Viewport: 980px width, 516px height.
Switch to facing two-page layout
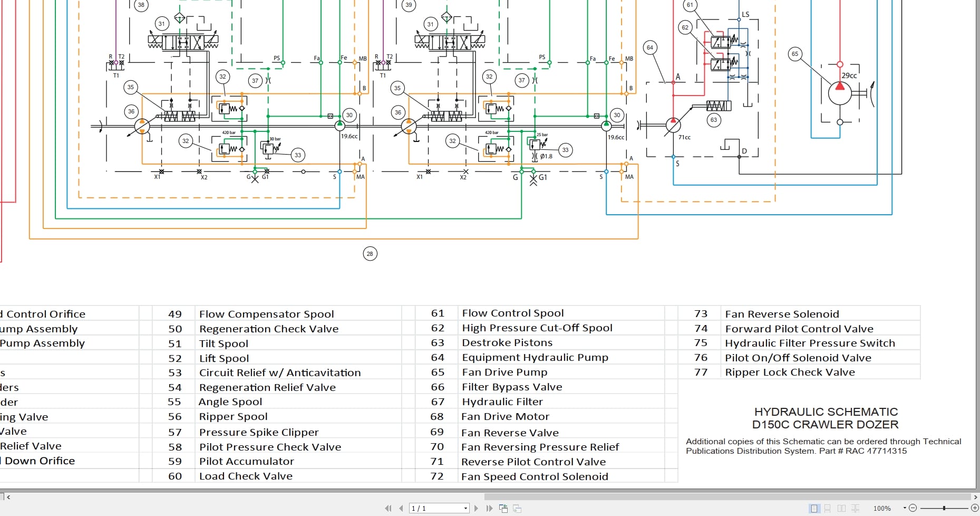tap(841, 508)
